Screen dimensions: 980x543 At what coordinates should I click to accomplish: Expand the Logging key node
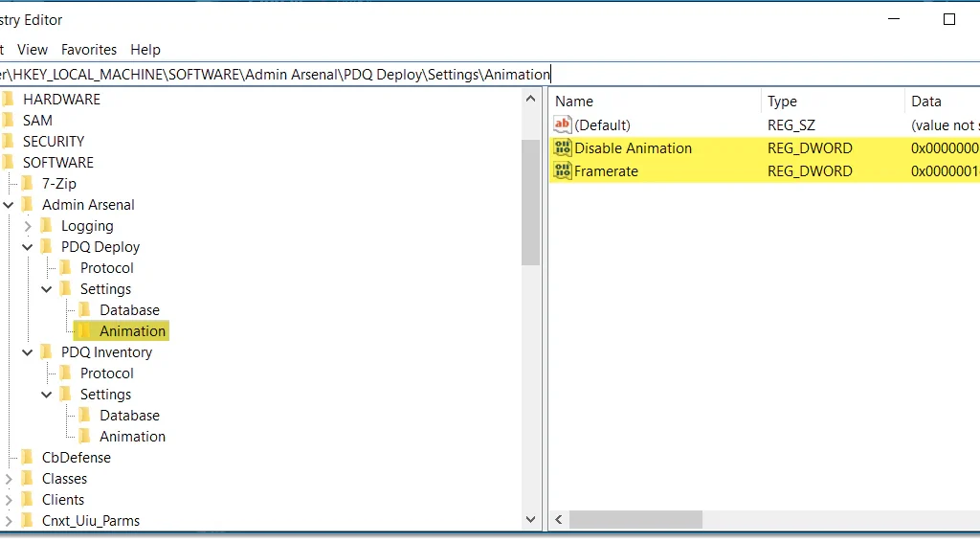[28, 226]
